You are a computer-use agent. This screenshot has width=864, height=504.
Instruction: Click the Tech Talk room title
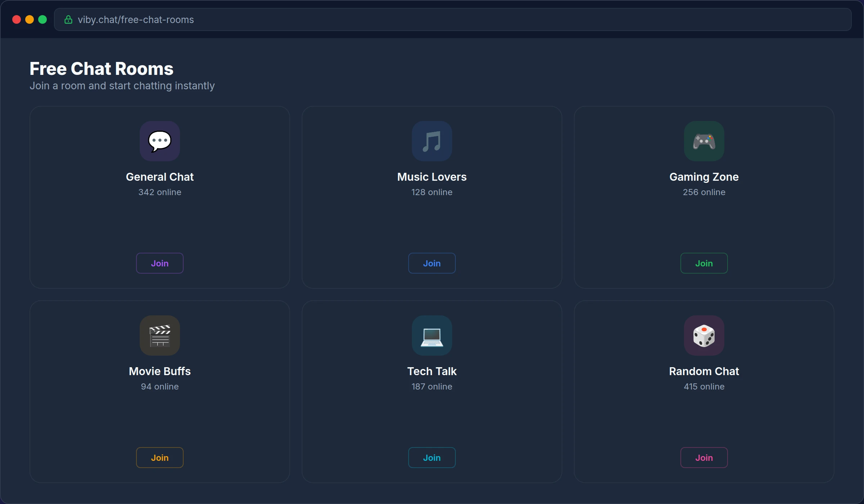click(432, 371)
